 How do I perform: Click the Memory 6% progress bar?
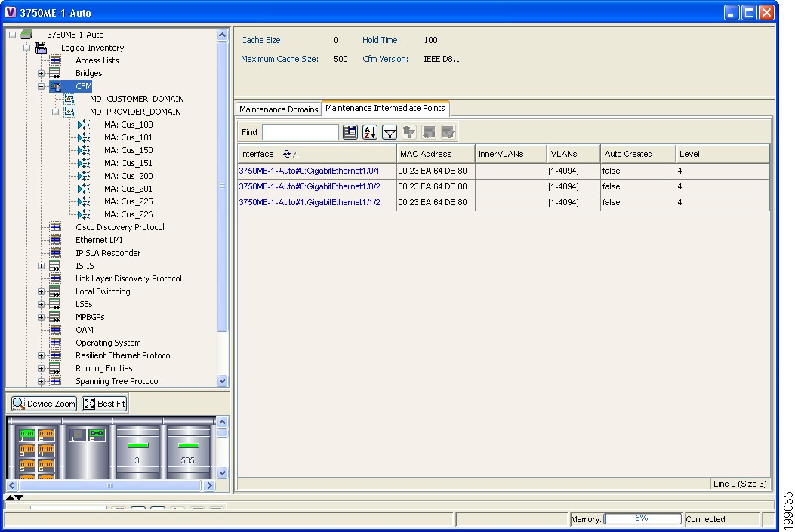click(642, 518)
